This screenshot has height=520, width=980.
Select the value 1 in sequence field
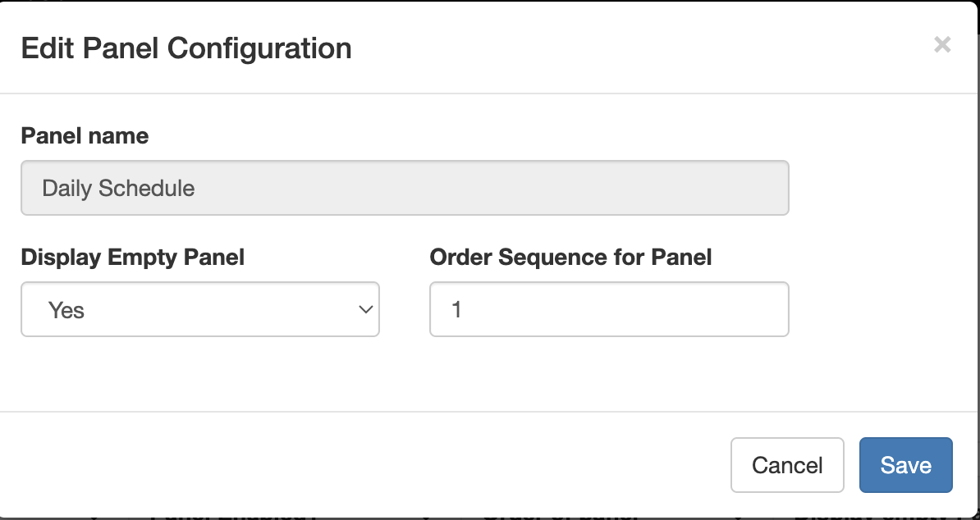pos(458,309)
